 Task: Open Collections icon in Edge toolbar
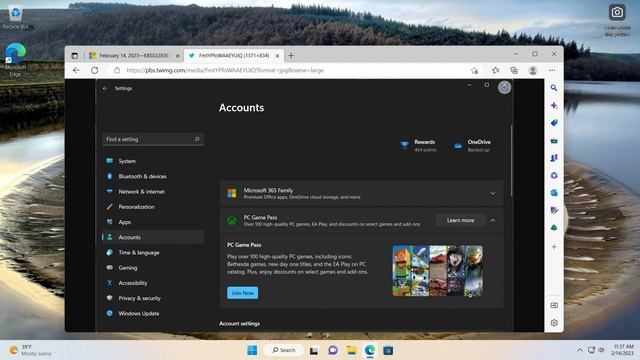tap(514, 70)
